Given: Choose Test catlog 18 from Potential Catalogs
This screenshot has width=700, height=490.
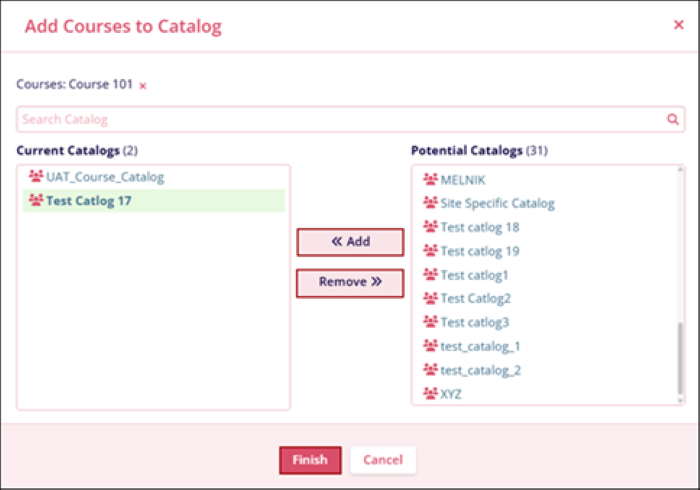Looking at the screenshot, I should click(479, 227).
